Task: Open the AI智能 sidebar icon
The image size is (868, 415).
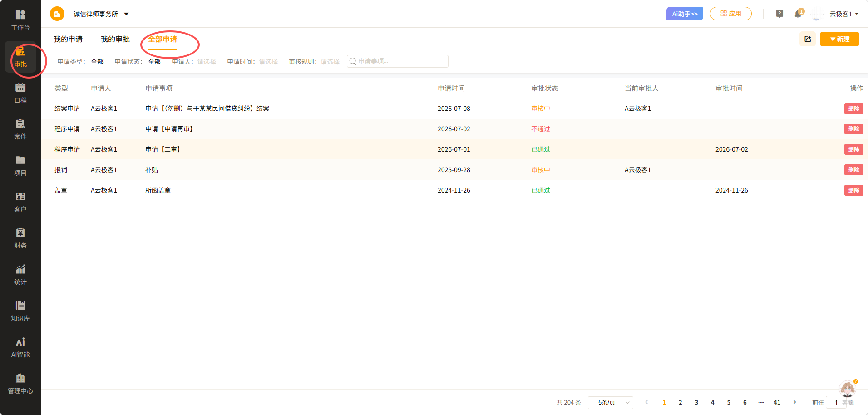Action: (x=20, y=347)
